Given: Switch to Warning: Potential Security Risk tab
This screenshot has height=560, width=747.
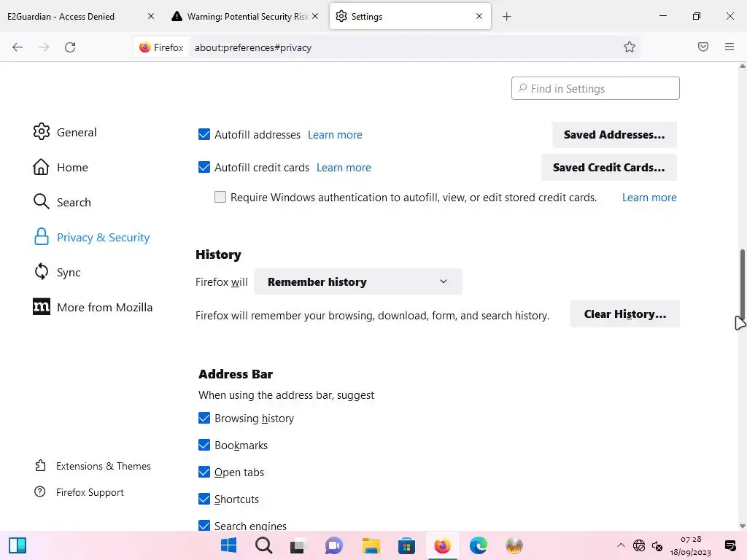Looking at the screenshot, I should point(245,16).
